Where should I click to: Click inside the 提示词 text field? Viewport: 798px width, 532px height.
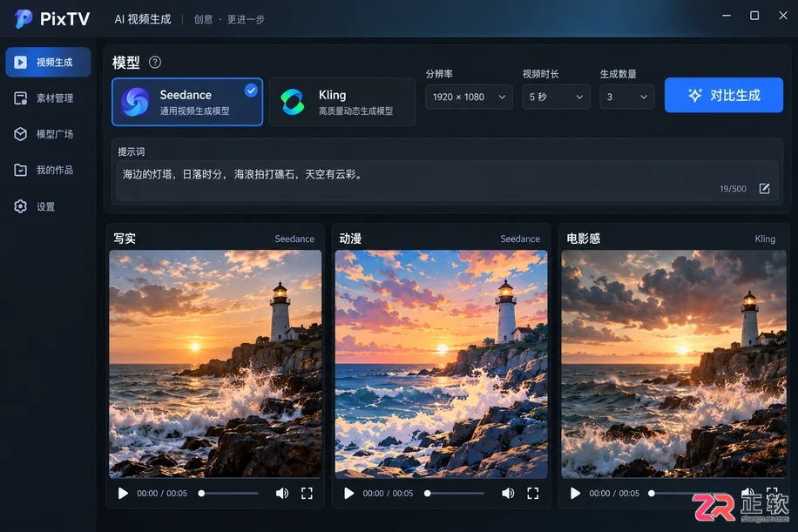[x=447, y=180]
